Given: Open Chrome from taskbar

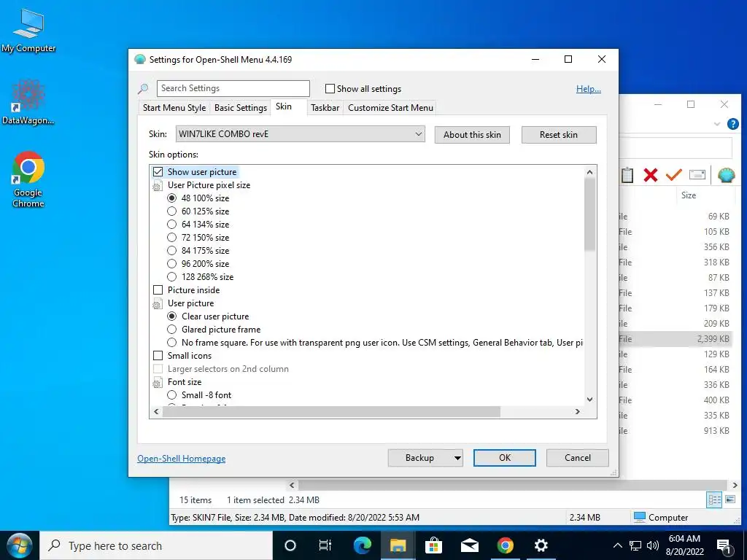Looking at the screenshot, I should [505, 545].
